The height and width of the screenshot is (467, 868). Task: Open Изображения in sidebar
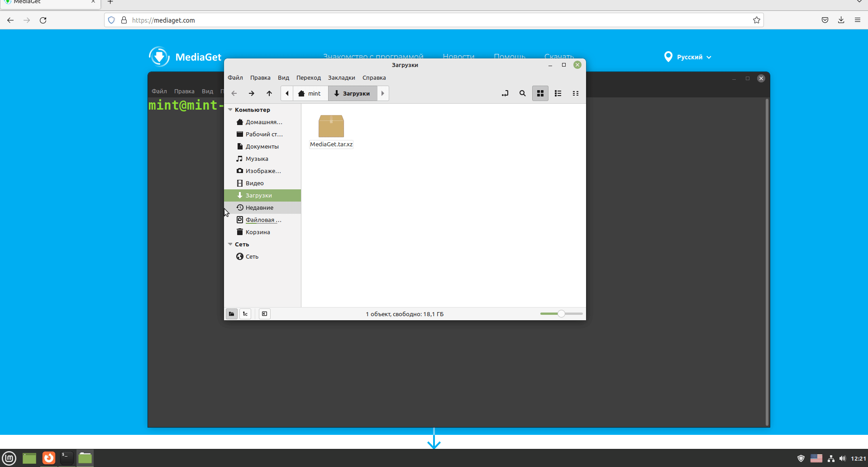[262, 171]
